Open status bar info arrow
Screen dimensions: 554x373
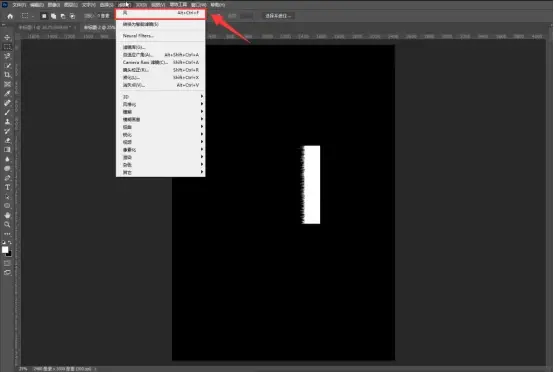coord(95,369)
